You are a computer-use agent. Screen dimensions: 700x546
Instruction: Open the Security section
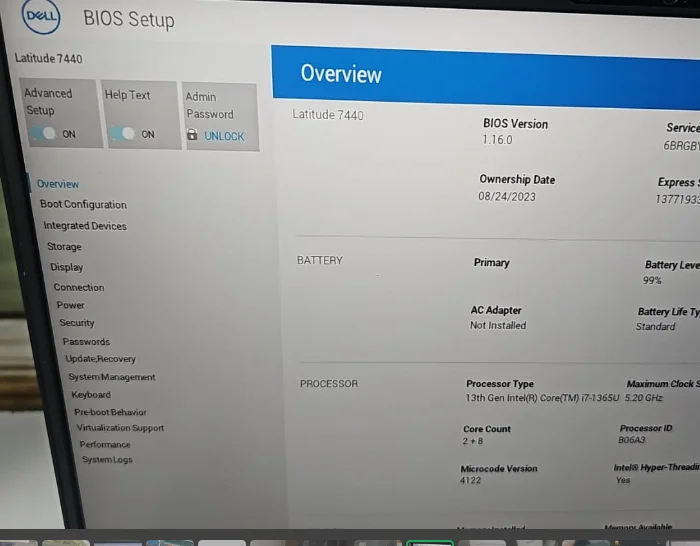point(77,323)
